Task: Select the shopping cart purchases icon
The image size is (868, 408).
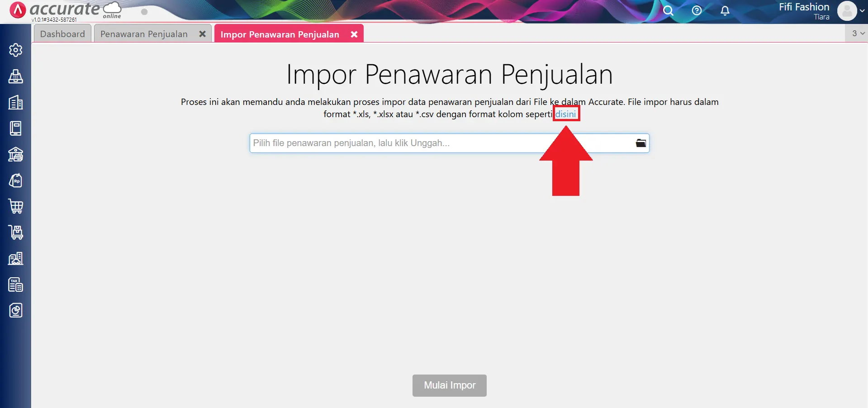Action: (16, 207)
